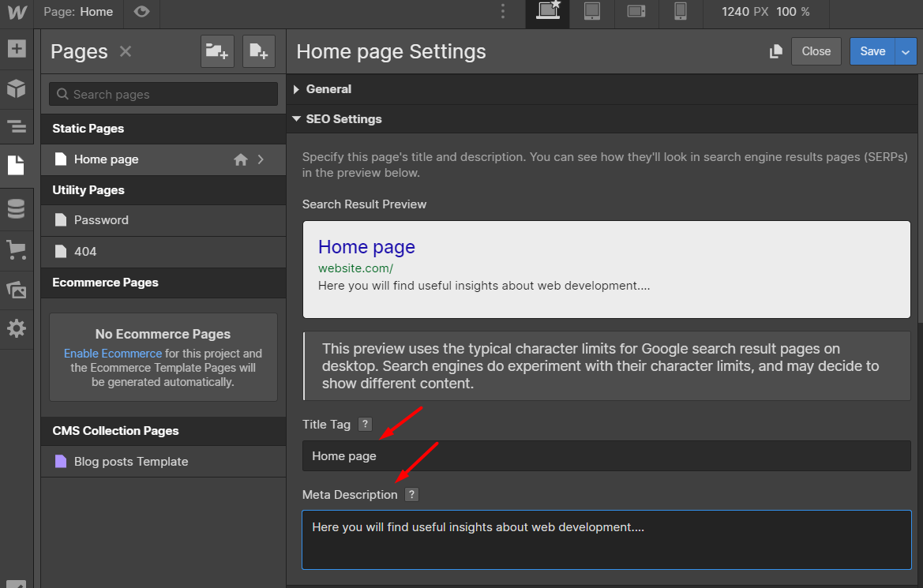
Task: Switch to mobile landscape breakpoint
Action: 636,13
